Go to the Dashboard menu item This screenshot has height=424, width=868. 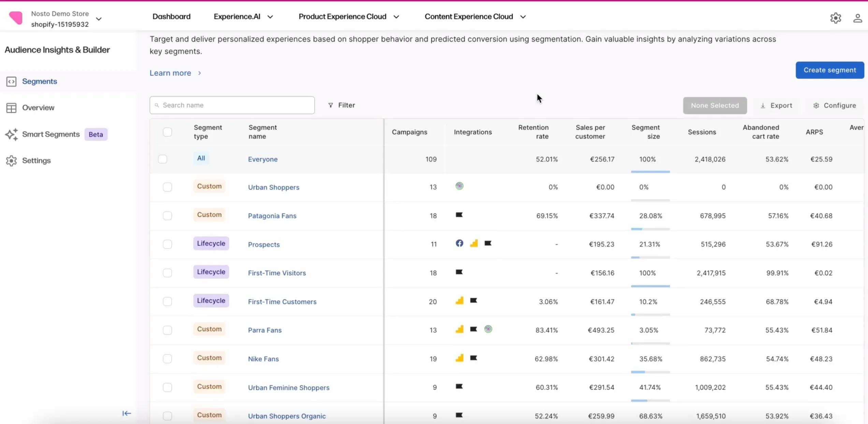pyautogui.click(x=171, y=17)
